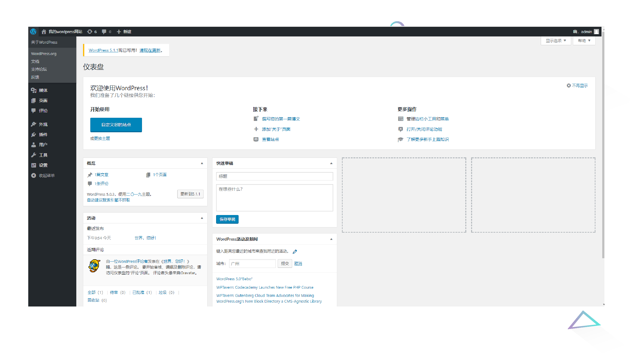
Task: Click the 回收站 (0) comments filter
Action: pos(97,300)
